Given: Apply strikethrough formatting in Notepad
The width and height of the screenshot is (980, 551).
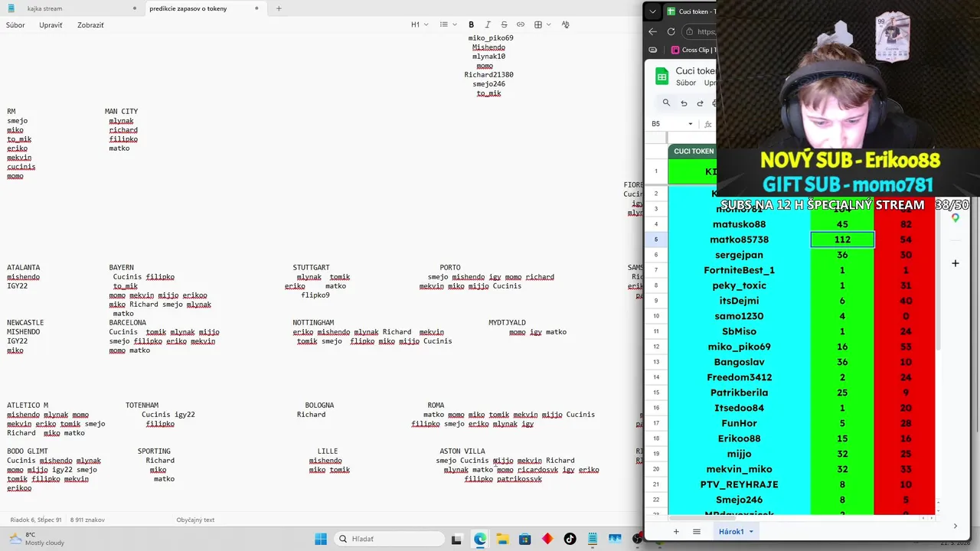Looking at the screenshot, I should [504, 24].
